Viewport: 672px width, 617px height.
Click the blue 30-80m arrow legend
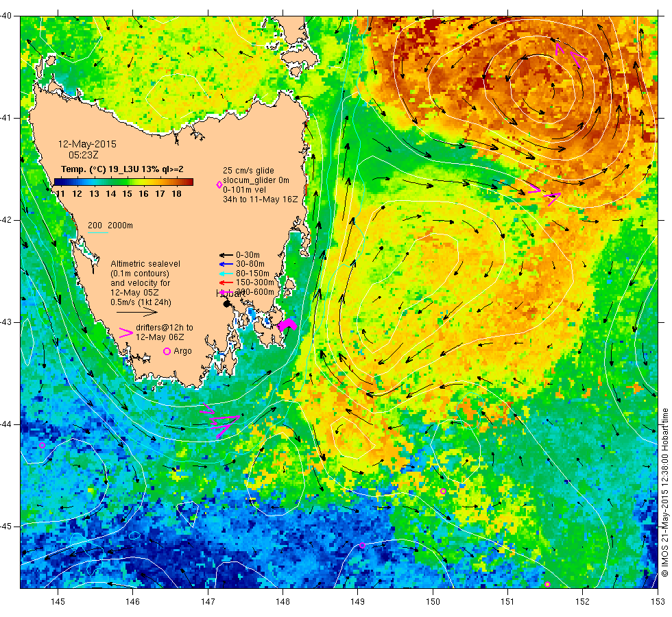point(226,264)
